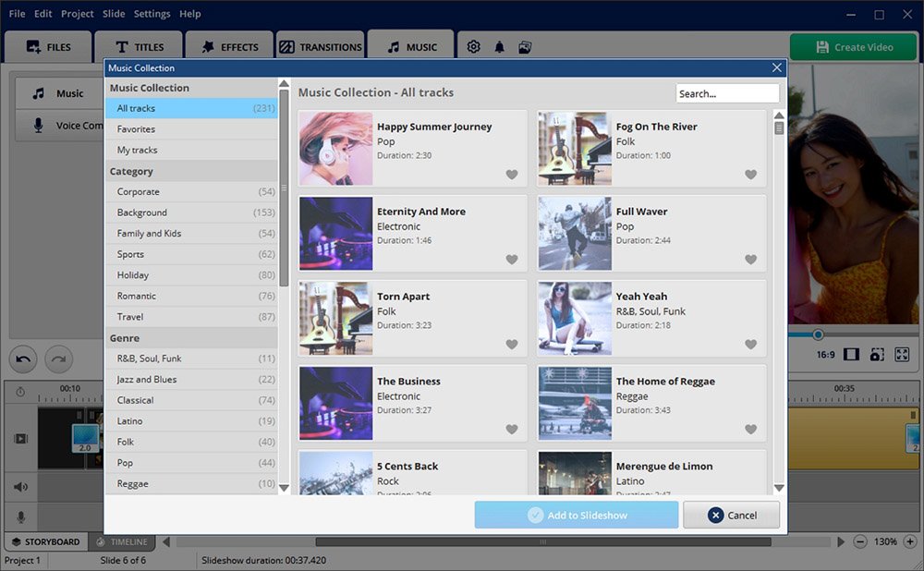Filter by Reggae genre
The width and height of the screenshot is (924, 571).
[191, 484]
